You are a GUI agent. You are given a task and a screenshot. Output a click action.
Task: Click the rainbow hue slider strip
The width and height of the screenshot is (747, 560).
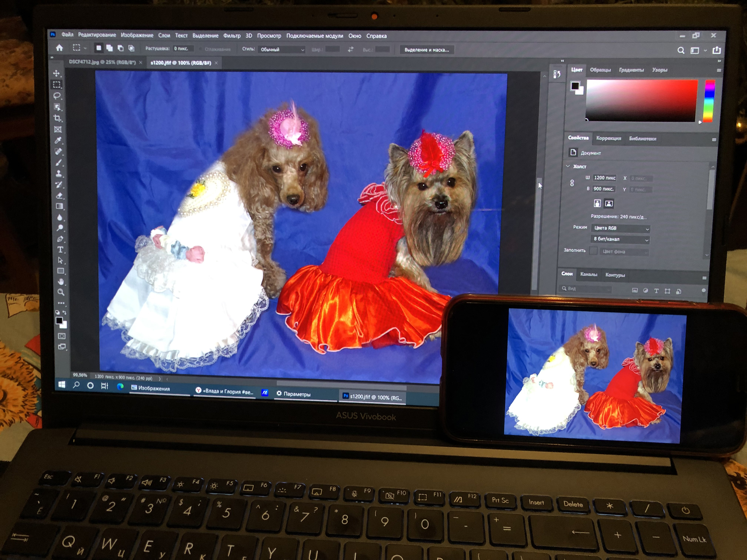(x=709, y=101)
